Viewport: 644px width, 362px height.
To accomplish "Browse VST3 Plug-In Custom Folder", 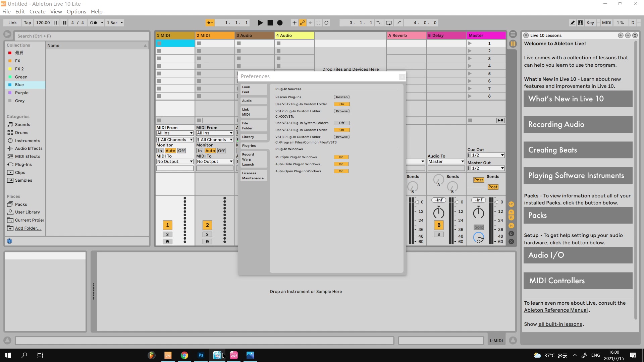I will [x=341, y=136].
